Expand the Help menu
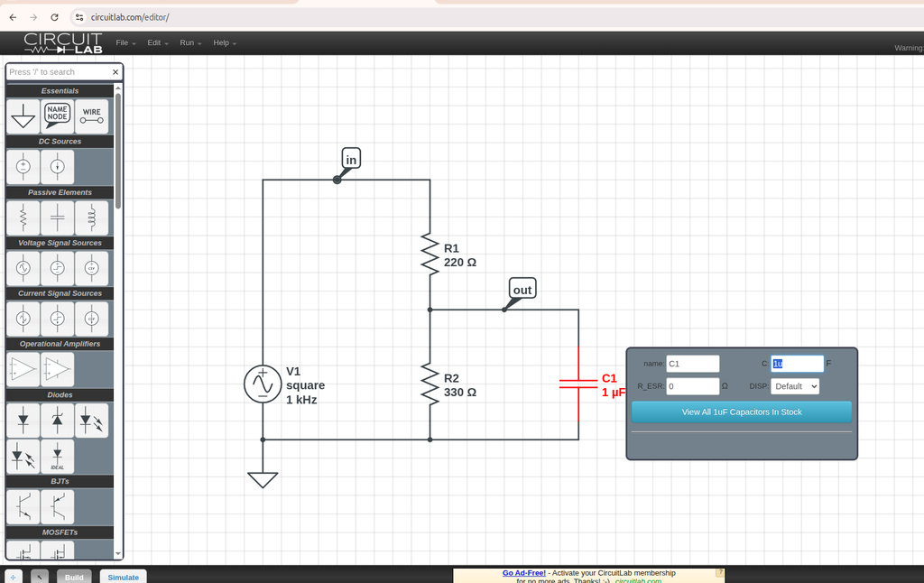 (x=225, y=43)
